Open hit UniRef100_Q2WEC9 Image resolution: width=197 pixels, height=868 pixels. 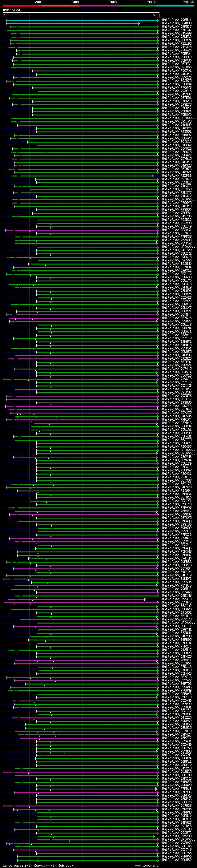click(x=177, y=37)
